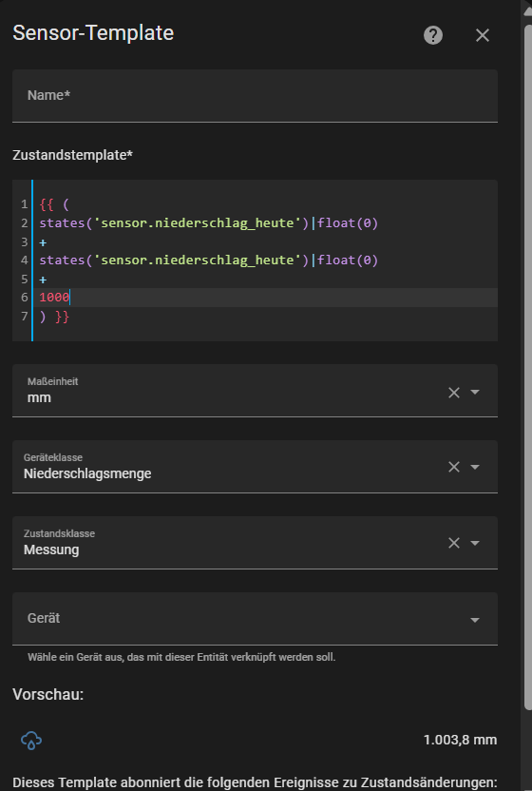Click the plus sign on line 3

(x=43, y=243)
